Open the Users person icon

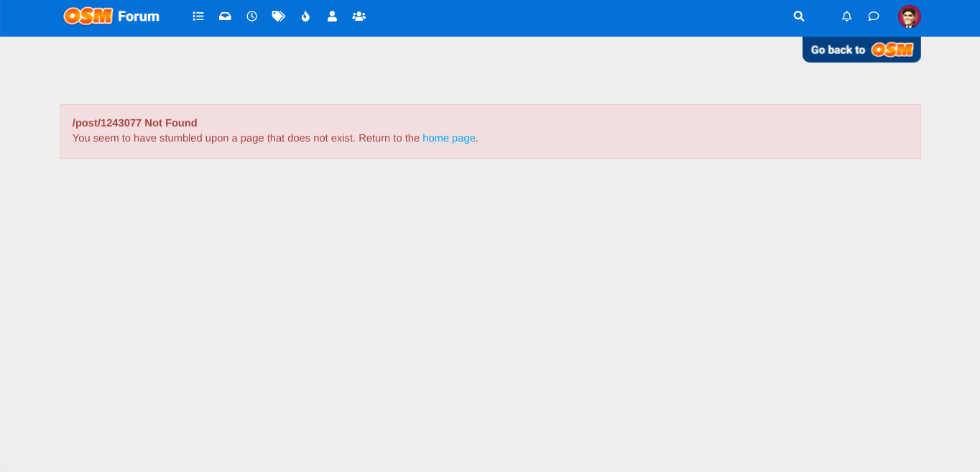click(332, 16)
